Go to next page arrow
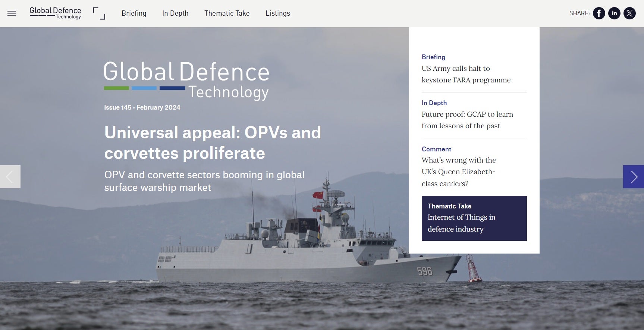Viewport: 644px width, 330px height. click(633, 177)
